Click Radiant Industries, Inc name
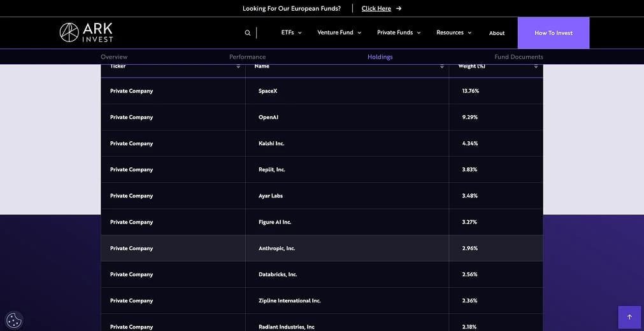The width and height of the screenshot is (644, 331). point(286,327)
